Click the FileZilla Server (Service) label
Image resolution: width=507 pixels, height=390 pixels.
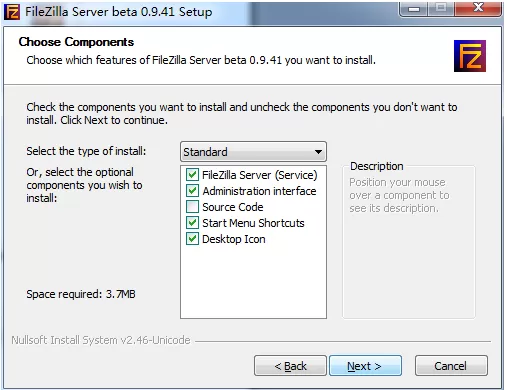(x=260, y=175)
